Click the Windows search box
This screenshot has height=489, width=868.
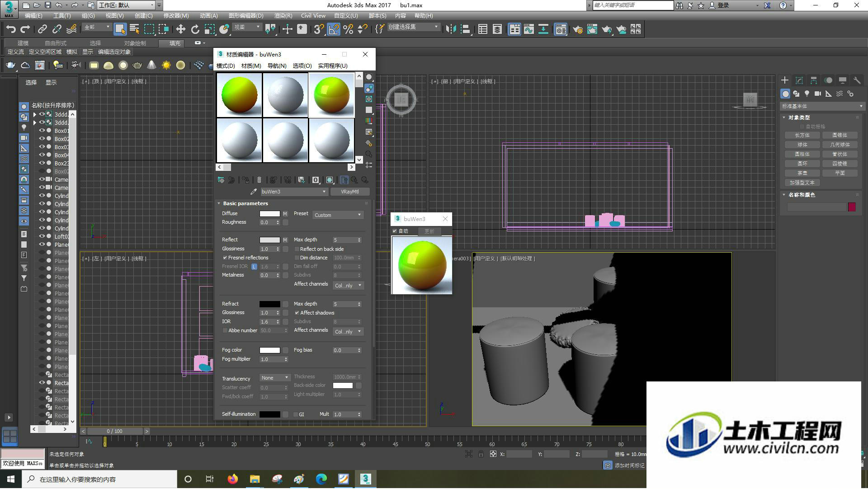pyautogui.click(x=100, y=479)
